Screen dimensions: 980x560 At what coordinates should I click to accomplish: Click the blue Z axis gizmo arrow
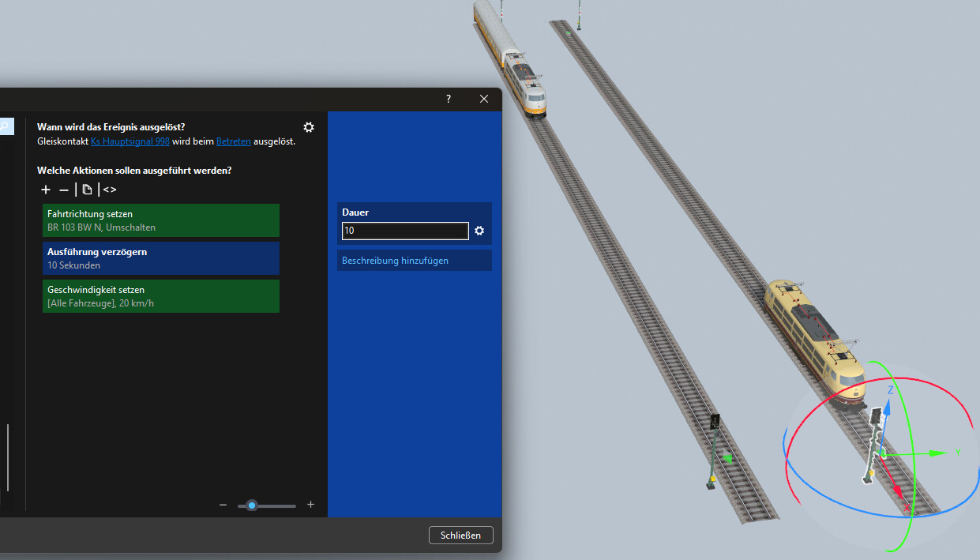click(888, 407)
